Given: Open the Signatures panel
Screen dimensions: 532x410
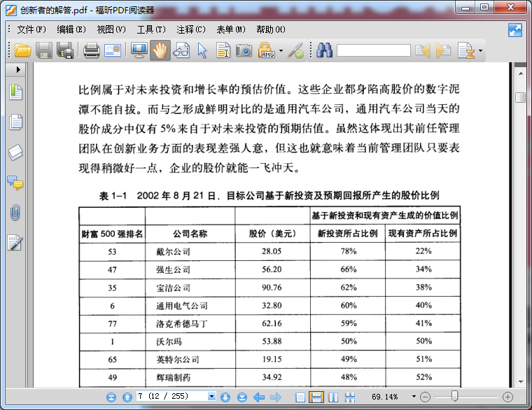Looking at the screenshot, I should click(15, 243).
